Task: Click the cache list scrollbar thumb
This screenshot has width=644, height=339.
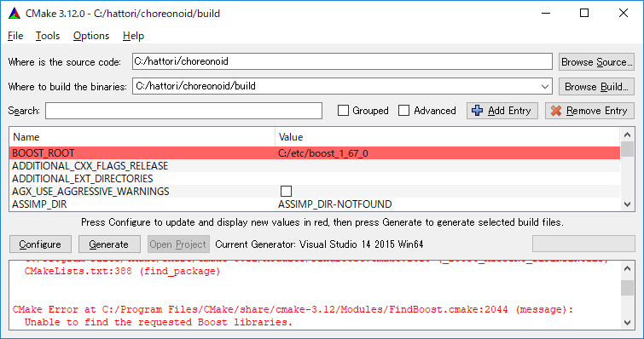Action: pos(627,149)
